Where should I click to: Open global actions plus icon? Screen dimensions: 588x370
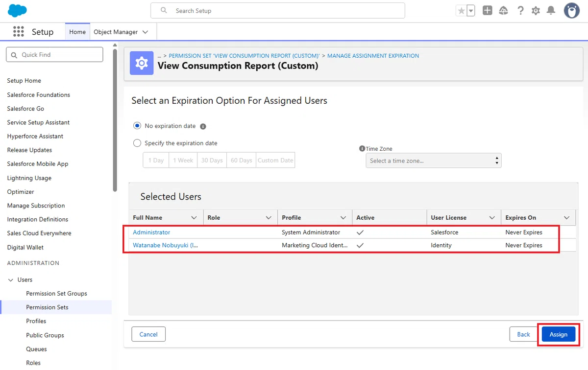[x=487, y=10]
